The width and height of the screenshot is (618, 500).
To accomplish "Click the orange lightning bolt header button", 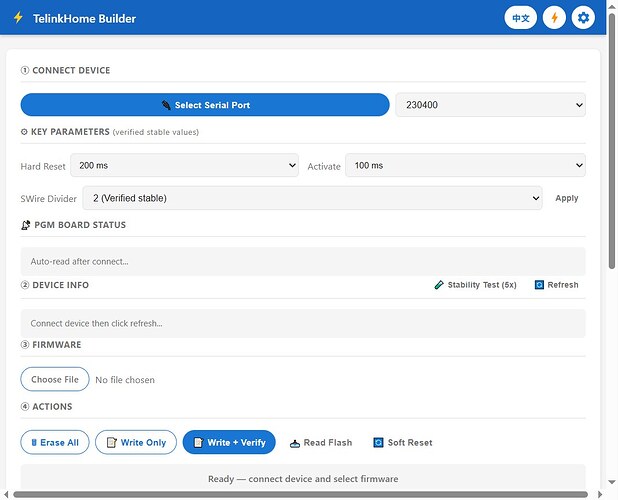I will [x=554, y=18].
